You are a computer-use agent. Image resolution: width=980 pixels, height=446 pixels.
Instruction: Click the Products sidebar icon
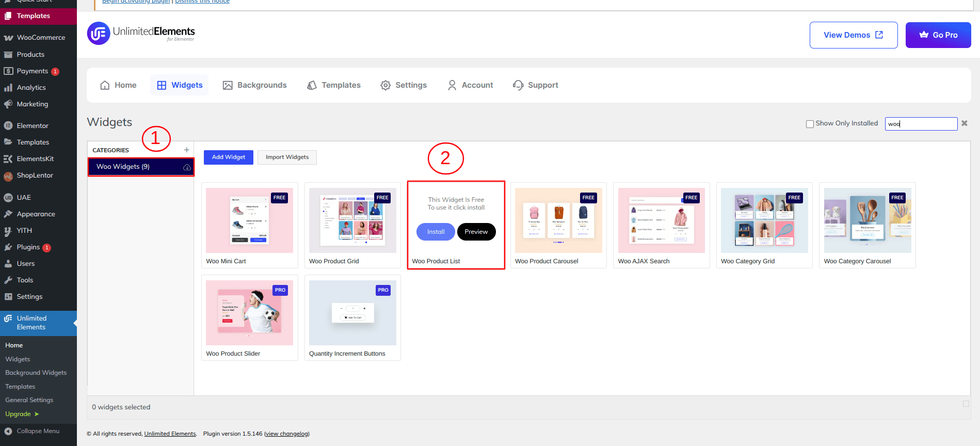[x=8, y=55]
